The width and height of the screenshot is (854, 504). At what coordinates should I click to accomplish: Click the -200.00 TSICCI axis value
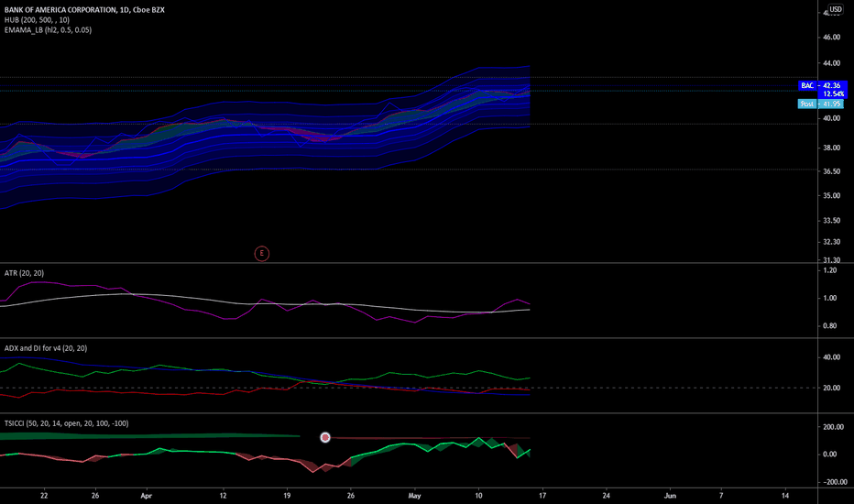[x=834, y=482]
